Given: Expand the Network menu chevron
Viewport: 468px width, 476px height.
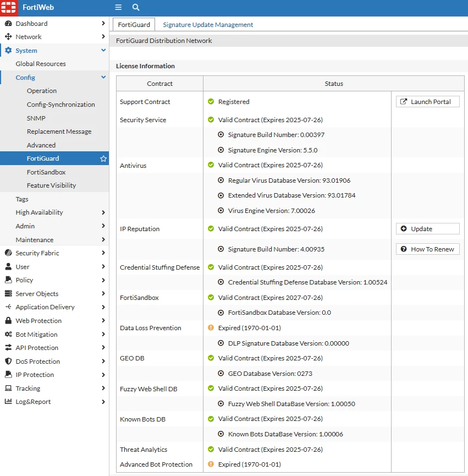Looking at the screenshot, I should [103, 37].
